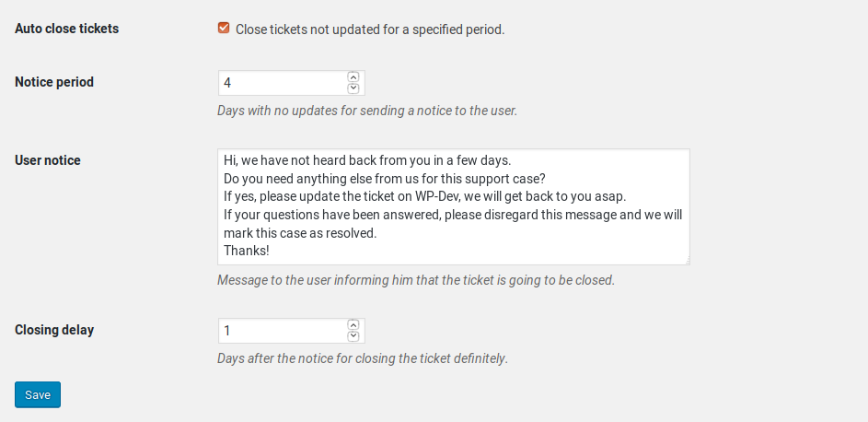The image size is (868, 422).
Task: Click the 'Message to the user' help text
Action: pyautogui.click(x=416, y=280)
